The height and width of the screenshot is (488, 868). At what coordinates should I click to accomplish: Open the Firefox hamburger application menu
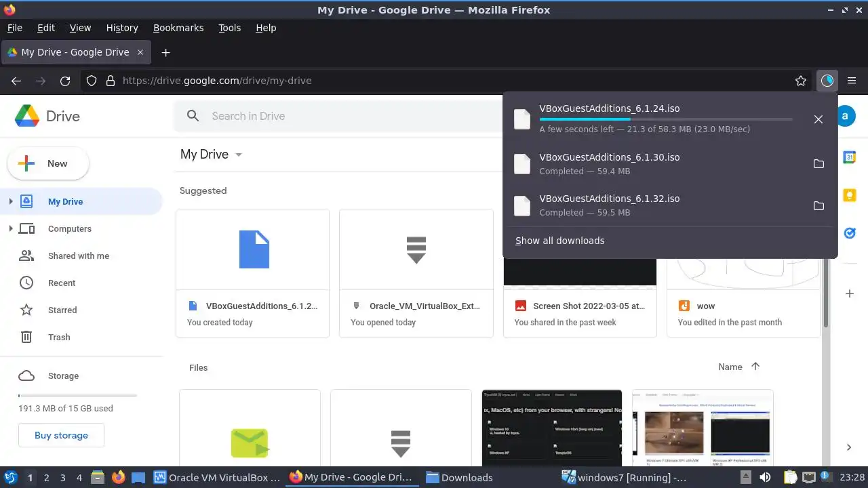pos(852,81)
